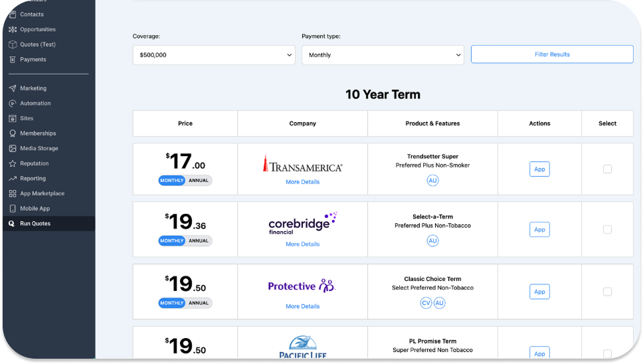Click App button for Protective quote

pos(539,292)
